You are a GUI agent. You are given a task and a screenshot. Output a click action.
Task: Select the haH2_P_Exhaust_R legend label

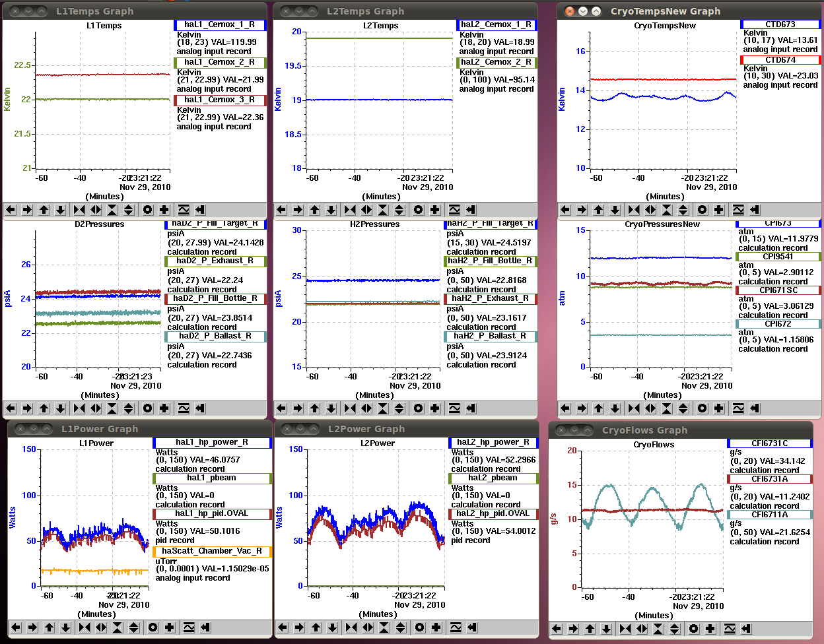pyautogui.click(x=491, y=299)
